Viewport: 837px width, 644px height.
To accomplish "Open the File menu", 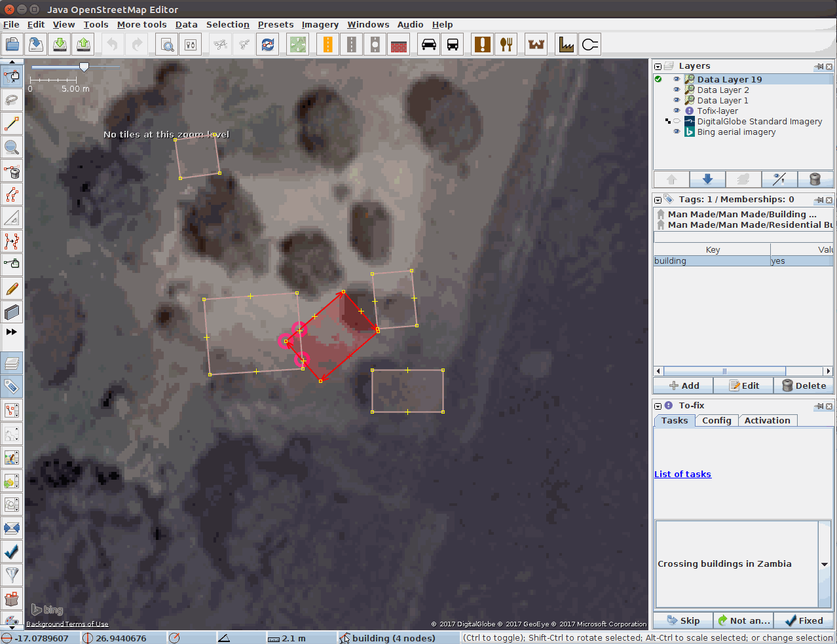I will 11,24.
